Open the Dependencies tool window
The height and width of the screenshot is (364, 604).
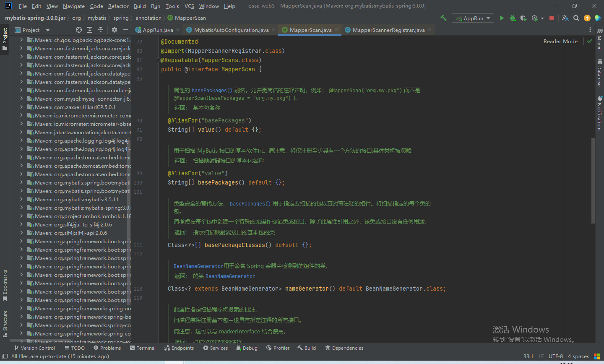(344, 348)
